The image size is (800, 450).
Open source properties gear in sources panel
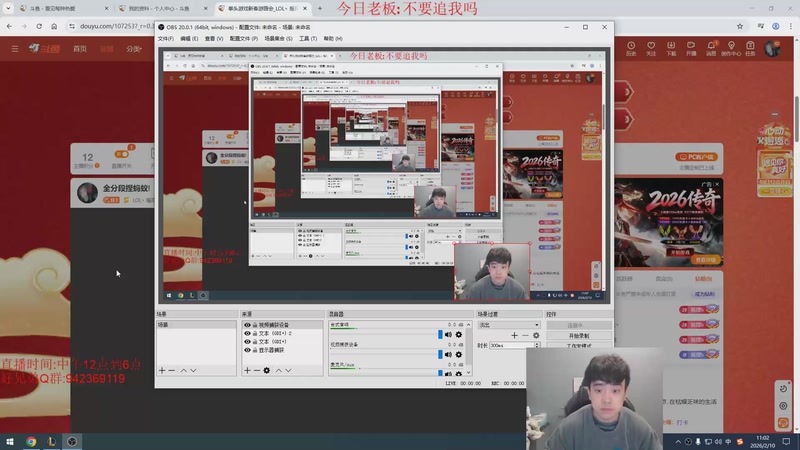pos(267,370)
